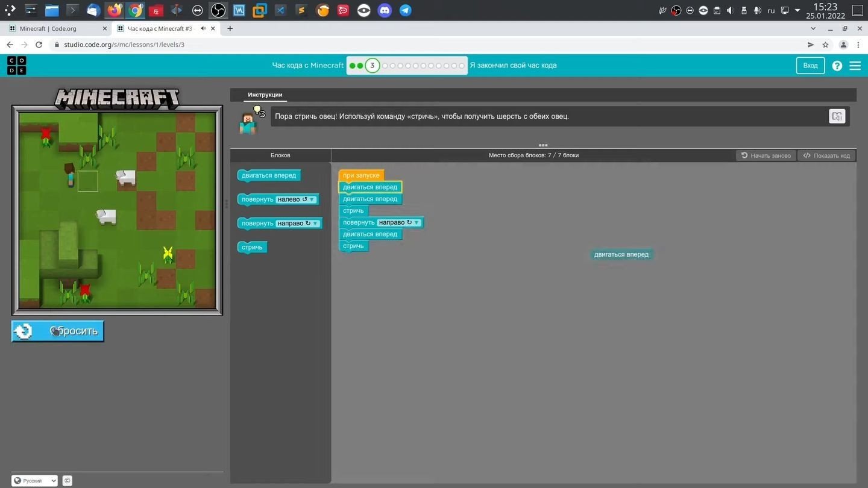The image size is (868, 488).
Task: Select the Инструкции tab
Action: click(x=265, y=95)
